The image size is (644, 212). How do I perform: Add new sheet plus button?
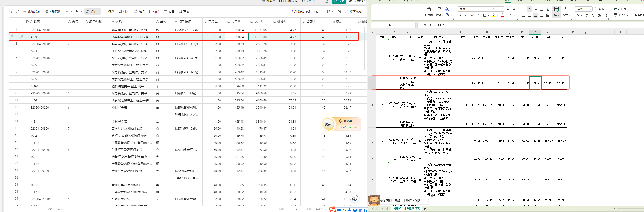(x=424, y=208)
